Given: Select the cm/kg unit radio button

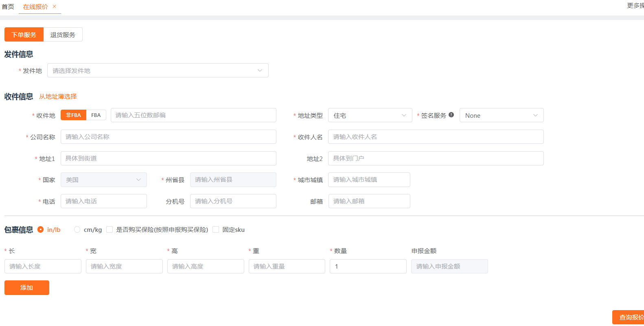Looking at the screenshot, I should coord(77,229).
